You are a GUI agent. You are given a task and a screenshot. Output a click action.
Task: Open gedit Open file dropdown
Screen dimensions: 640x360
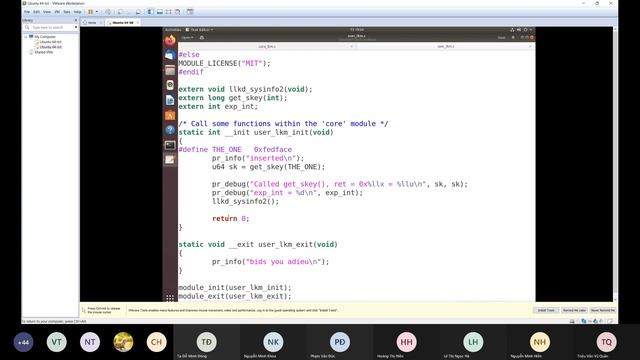(x=187, y=38)
